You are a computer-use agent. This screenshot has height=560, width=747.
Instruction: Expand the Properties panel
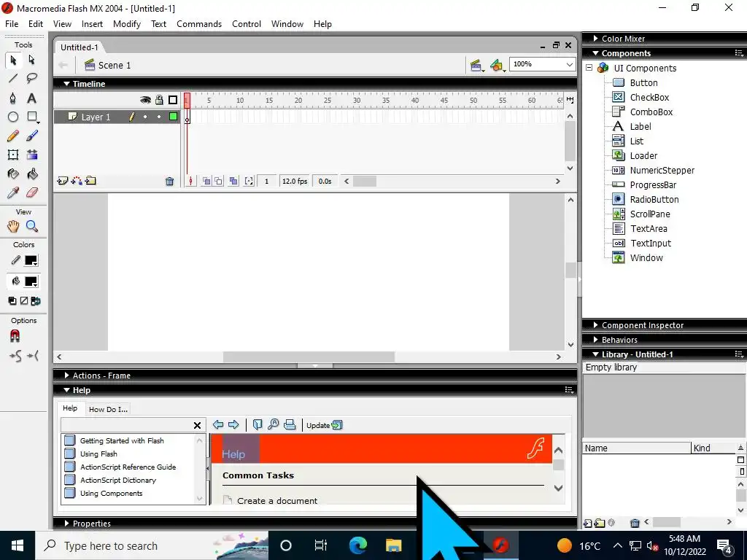[66, 524]
